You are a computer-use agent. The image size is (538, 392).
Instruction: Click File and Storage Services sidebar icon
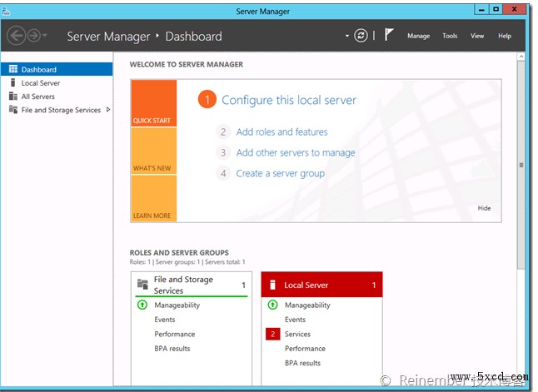(x=13, y=109)
